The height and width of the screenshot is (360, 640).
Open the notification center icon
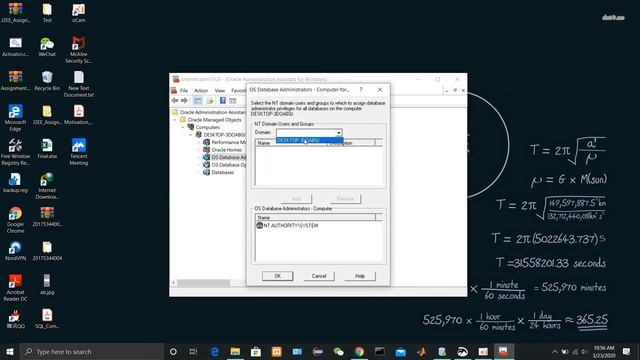click(626, 351)
